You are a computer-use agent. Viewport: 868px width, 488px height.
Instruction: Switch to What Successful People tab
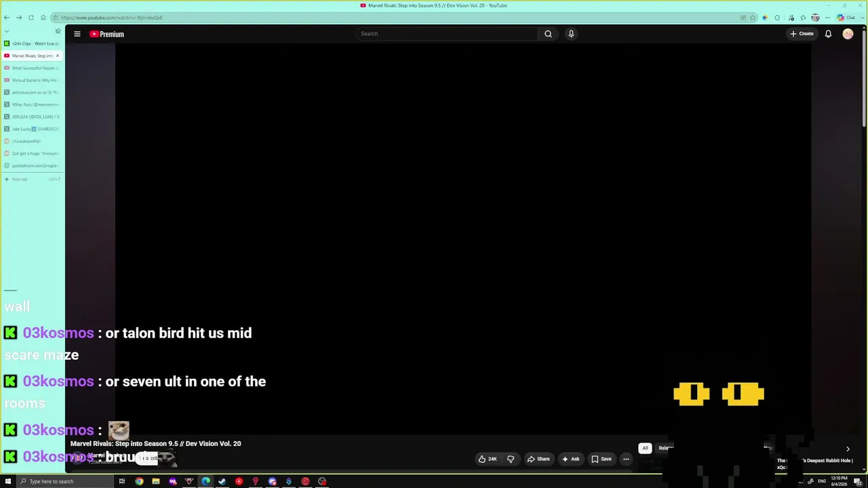pos(32,68)
